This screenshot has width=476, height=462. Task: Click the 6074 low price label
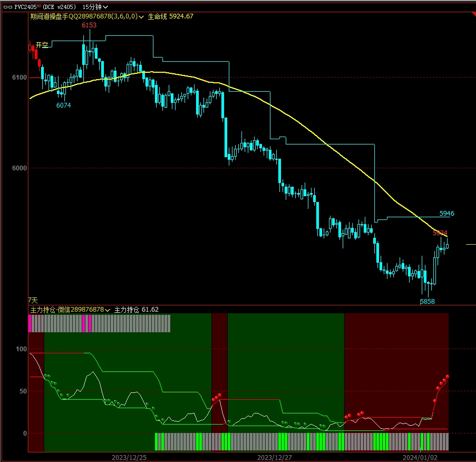[63, 105]
